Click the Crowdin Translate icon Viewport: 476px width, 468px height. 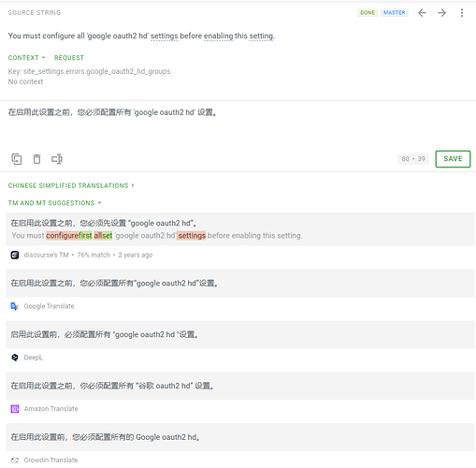[15, 461]
